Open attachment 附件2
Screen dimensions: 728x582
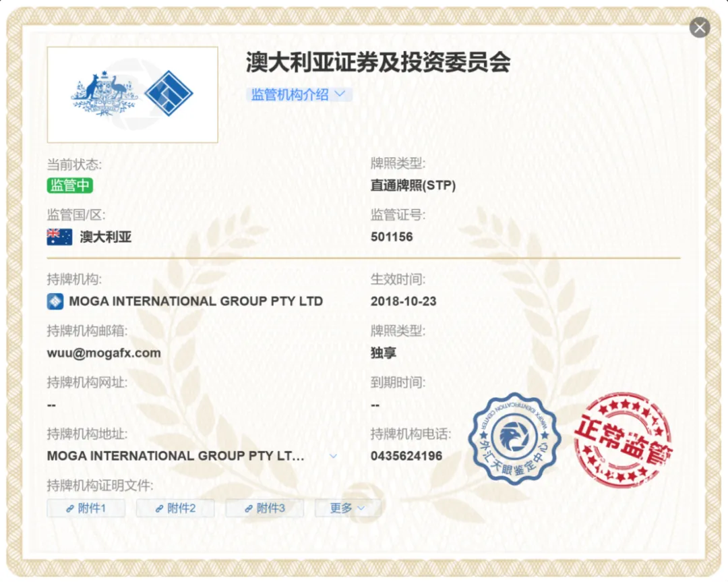click(x=175, y=508)
